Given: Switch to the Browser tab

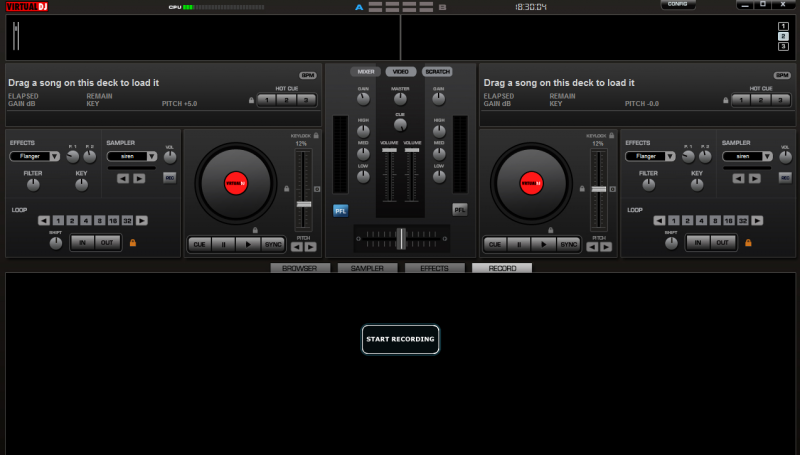Looking at the screenshot, I should 300,268.
